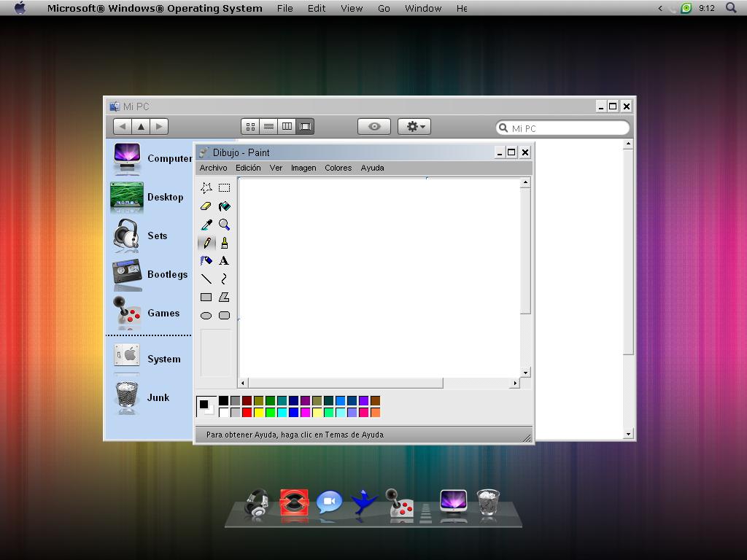Open the video chat bubble dock icon

pos(329,502)
